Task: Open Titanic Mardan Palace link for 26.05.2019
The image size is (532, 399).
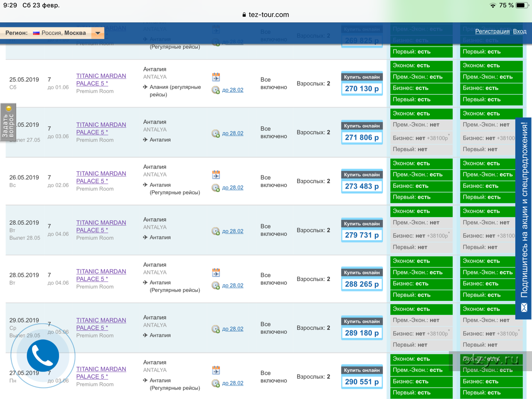Action: [101, 177]
